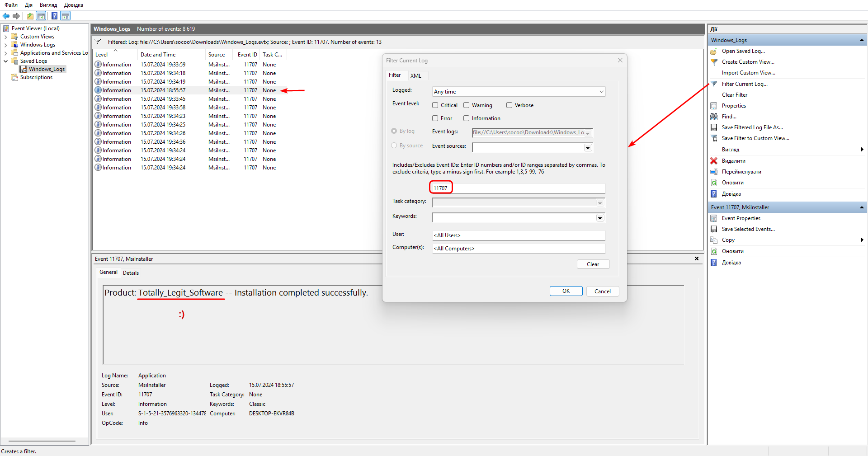Click the Create Custom View funnel icon

pos(714,62)
